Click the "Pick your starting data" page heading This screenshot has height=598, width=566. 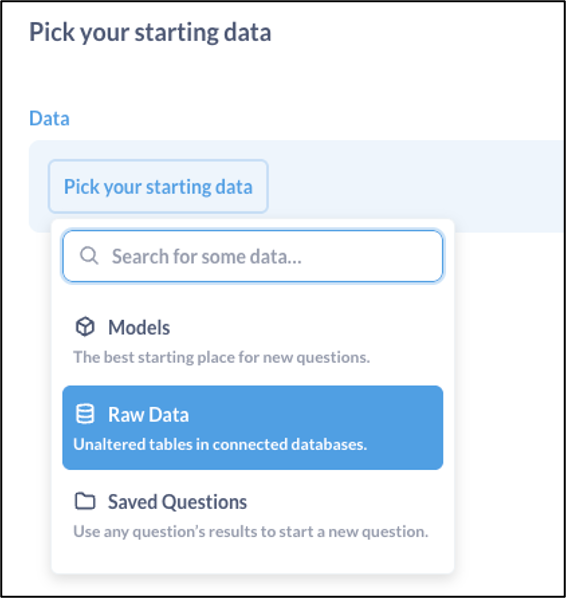tap(150, 32)
